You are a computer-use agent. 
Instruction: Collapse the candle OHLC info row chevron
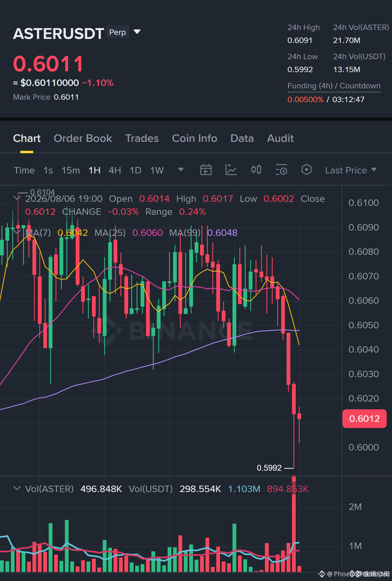click(x=17, y=198)
